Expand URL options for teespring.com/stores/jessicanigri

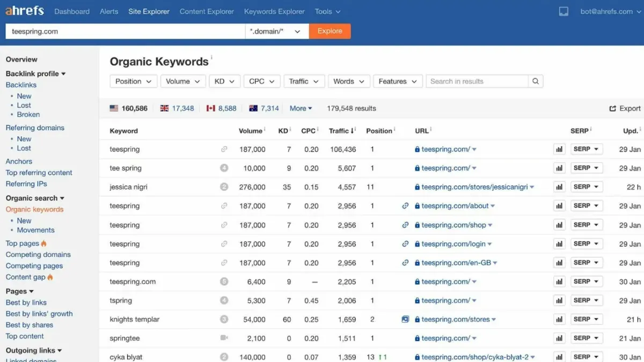point(532,188)
